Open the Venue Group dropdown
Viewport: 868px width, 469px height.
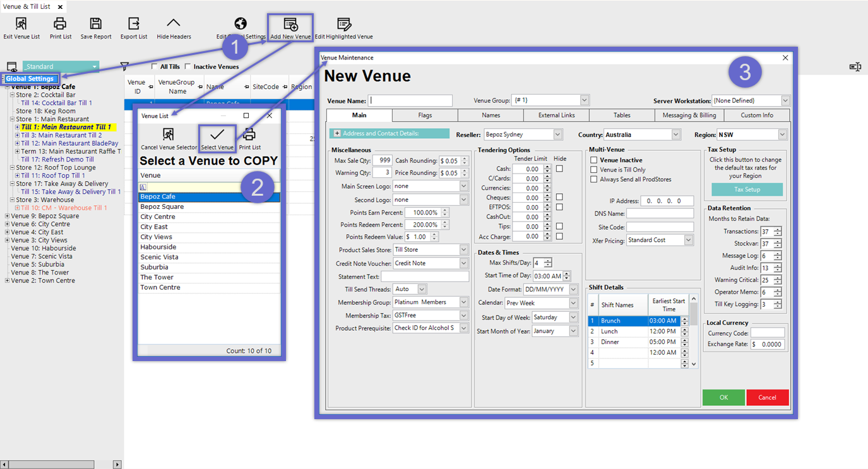coord(584,100)
